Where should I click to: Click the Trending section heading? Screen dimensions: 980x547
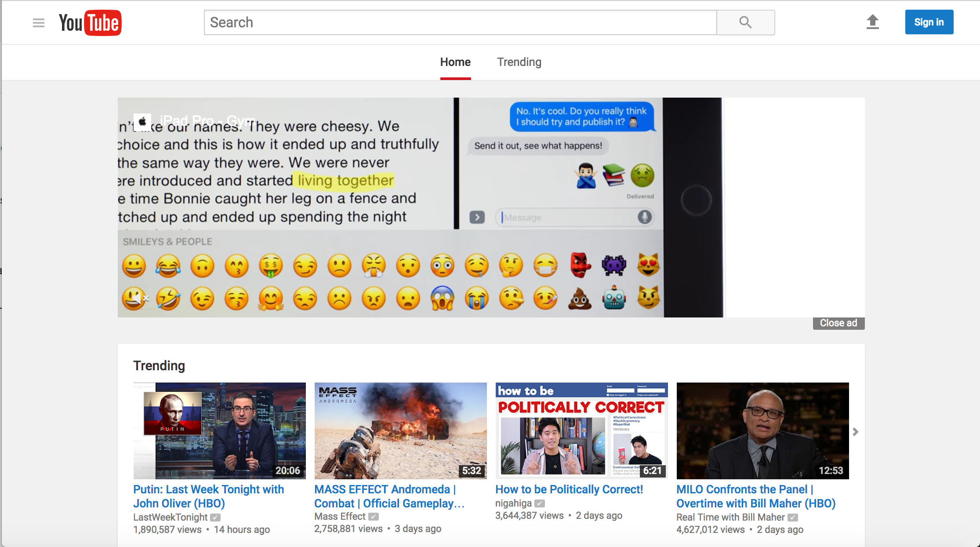pos(159,366)
